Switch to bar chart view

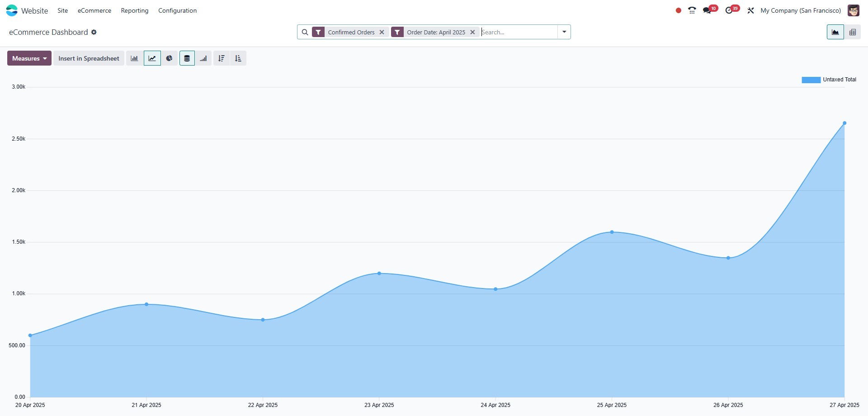click(x=134, y=58)
